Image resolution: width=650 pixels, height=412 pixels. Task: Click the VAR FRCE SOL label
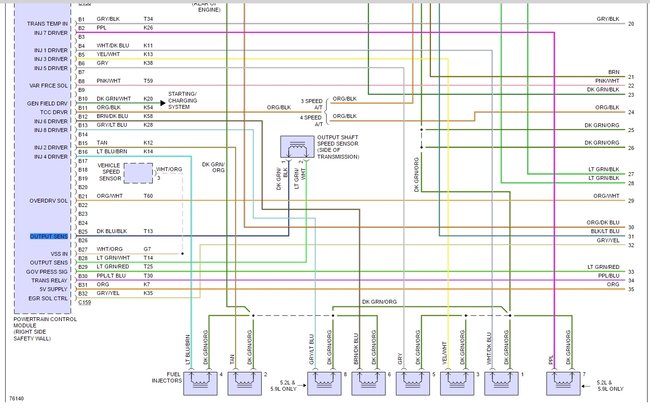49,85
